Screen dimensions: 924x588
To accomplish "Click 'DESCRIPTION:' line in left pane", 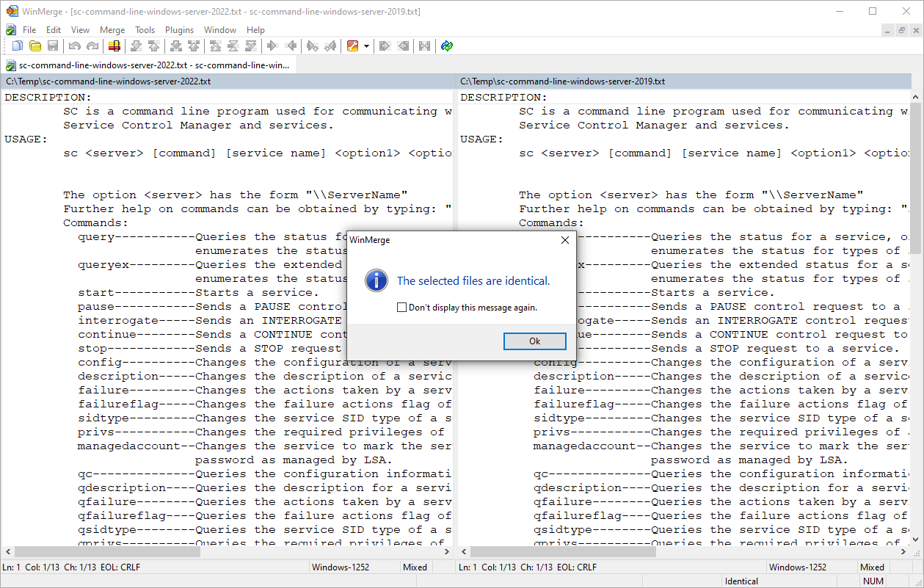I will [x=48, y=98].
